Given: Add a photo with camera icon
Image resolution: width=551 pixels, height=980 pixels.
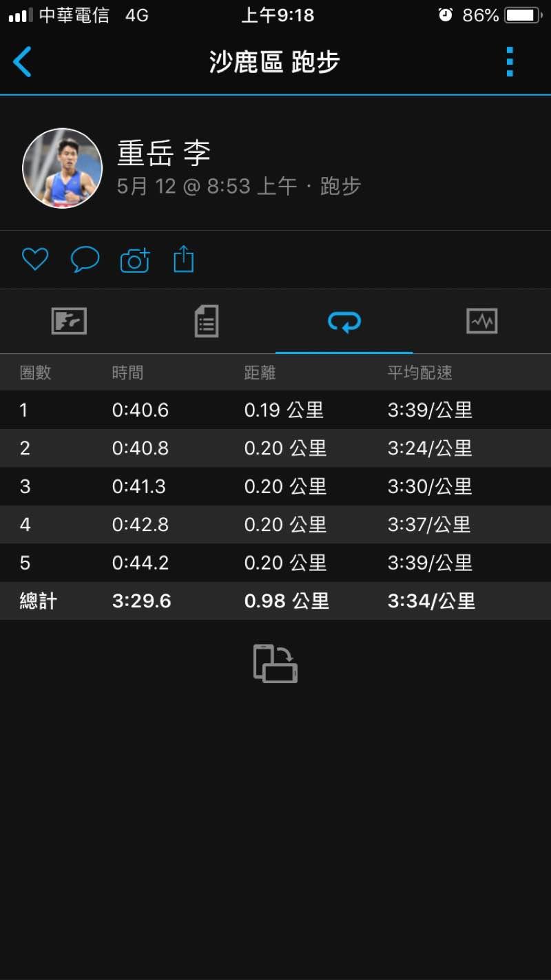Looking at the screenshot, I should (135, 260).
